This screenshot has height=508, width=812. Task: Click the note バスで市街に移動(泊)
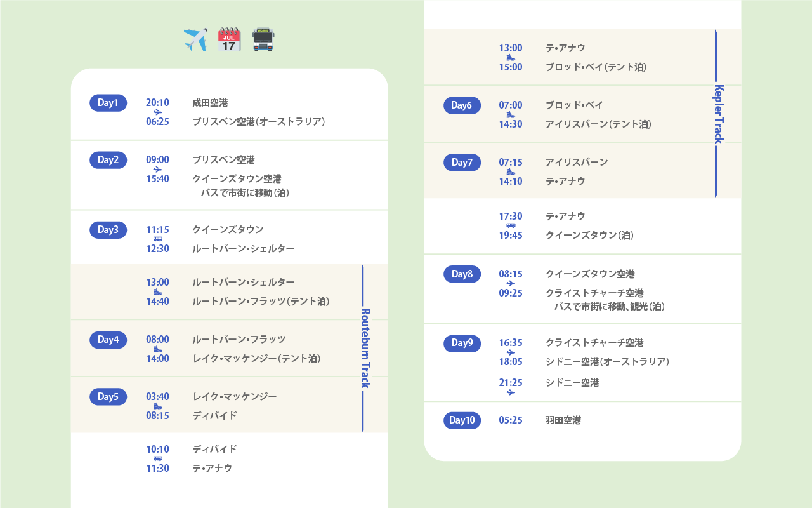[x=245, y=193]
